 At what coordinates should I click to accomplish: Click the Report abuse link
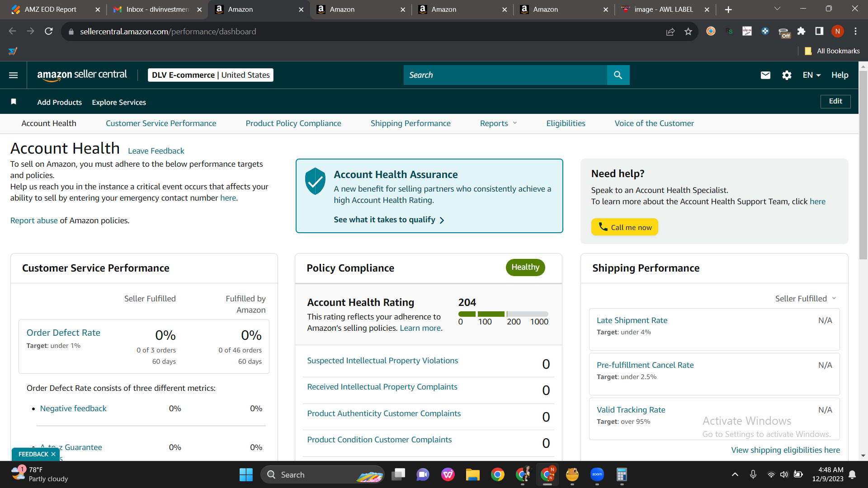(34, 221)
